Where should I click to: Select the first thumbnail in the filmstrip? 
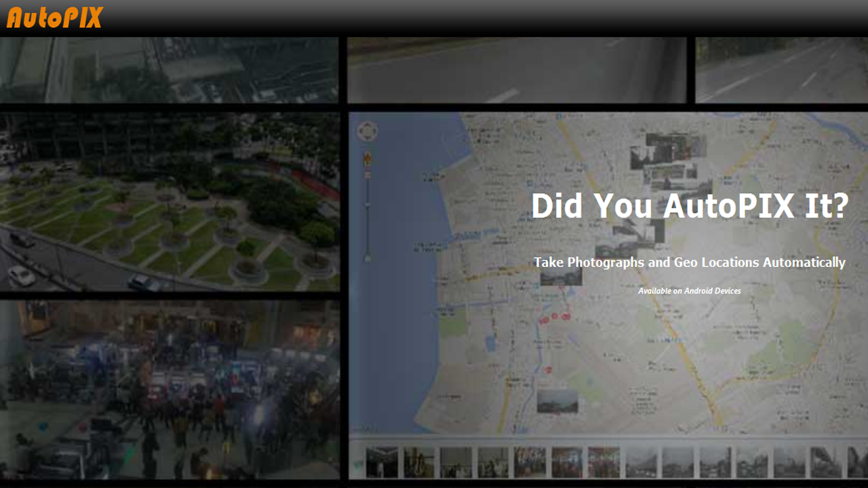381,462
